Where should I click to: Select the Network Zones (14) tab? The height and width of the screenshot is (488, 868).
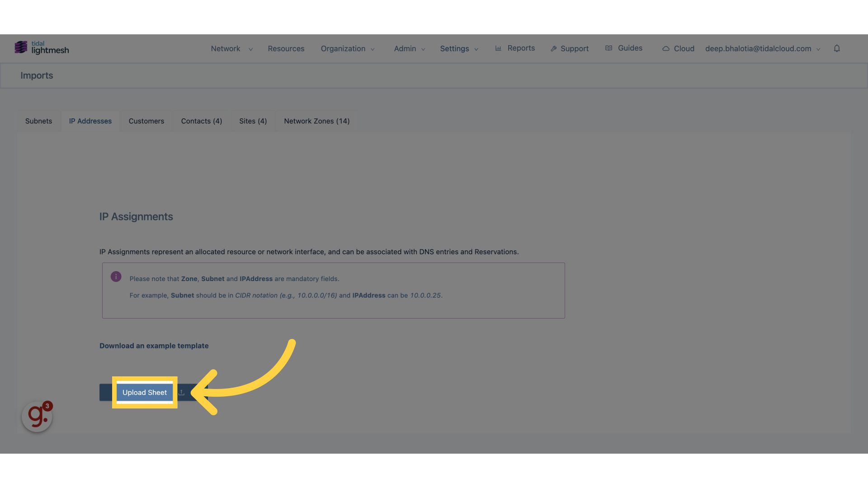(x=316, y=121)
